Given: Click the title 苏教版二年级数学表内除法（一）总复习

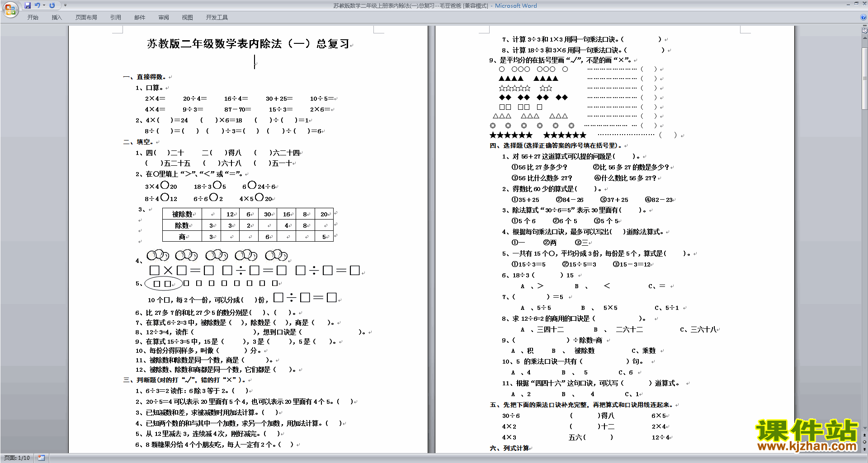Looking at the screenshot, I should (248, 44).
